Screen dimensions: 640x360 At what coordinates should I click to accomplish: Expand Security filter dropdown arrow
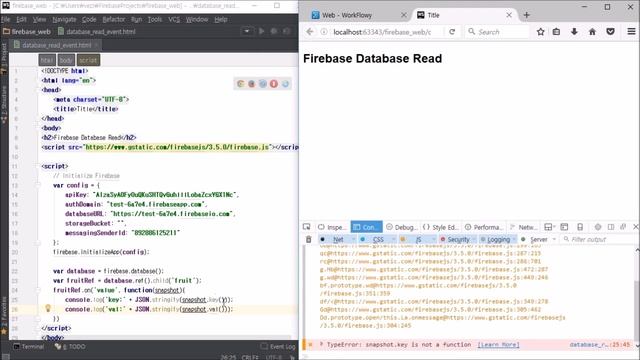point(474,239)
